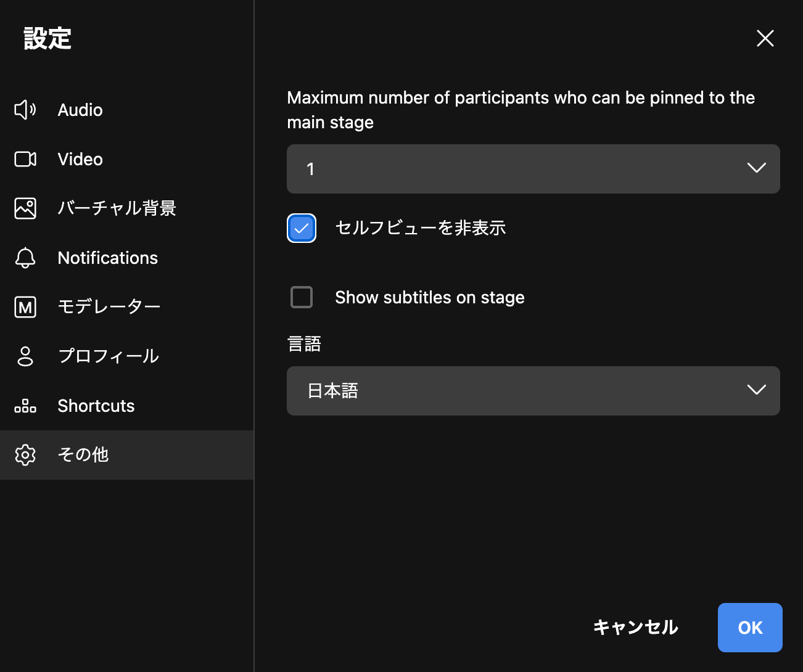Open the maximum pinned participants dropdown
Screen dimensions: 803x672
click(533, 169)
